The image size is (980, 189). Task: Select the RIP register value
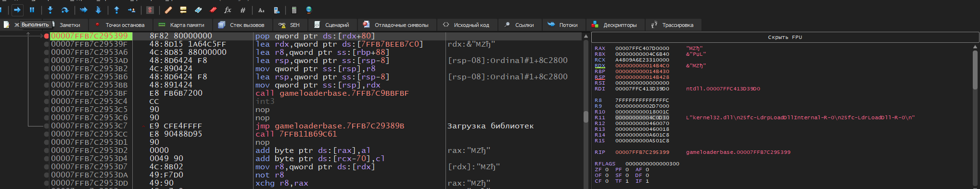[x=642, y=152]
